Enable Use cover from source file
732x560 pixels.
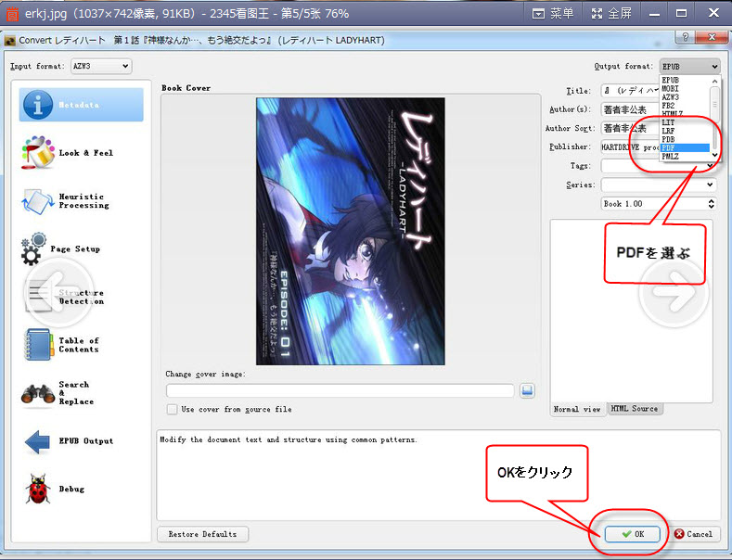pyautogui.click(x=173, y=409)
